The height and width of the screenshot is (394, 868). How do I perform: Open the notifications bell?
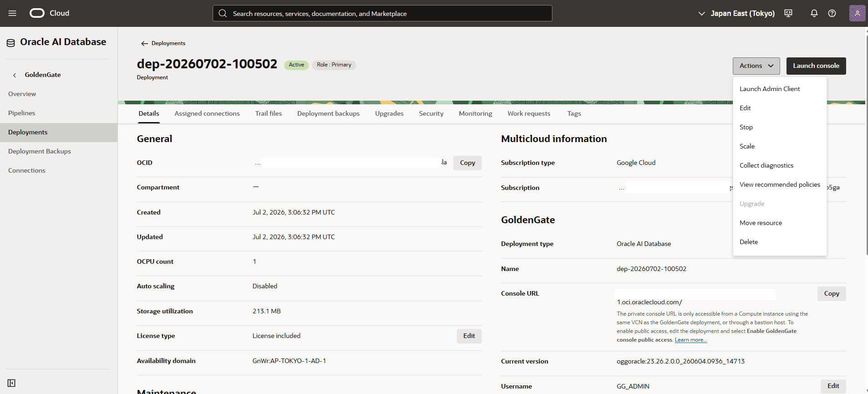pyautogui.click(x=814, y=13)
